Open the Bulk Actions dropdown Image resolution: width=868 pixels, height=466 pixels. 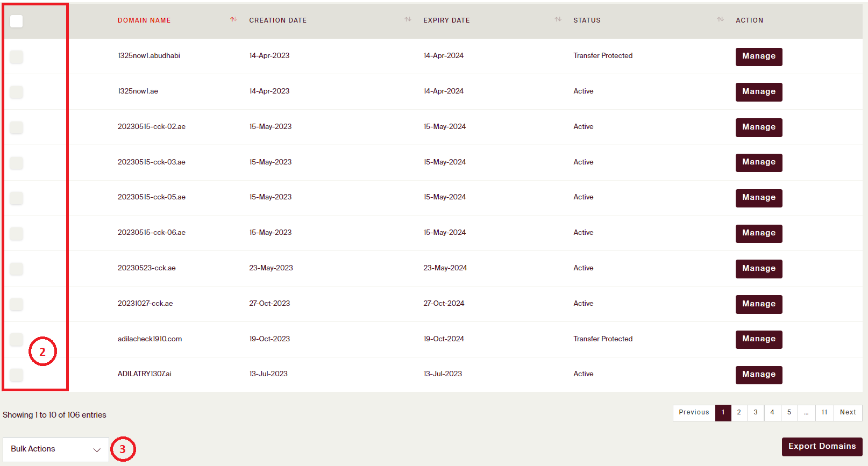pyautogui.click(x=55, y=449)
